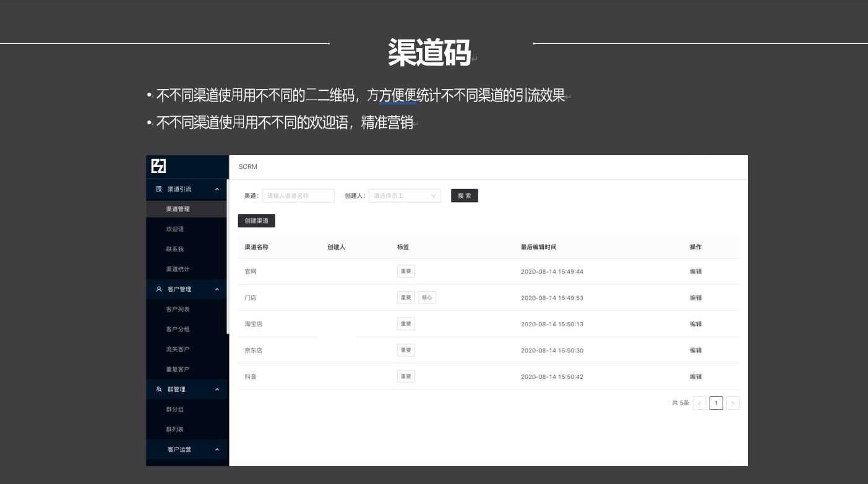
Task: Click the 渠道名称 column header
Action: (257, 247)
